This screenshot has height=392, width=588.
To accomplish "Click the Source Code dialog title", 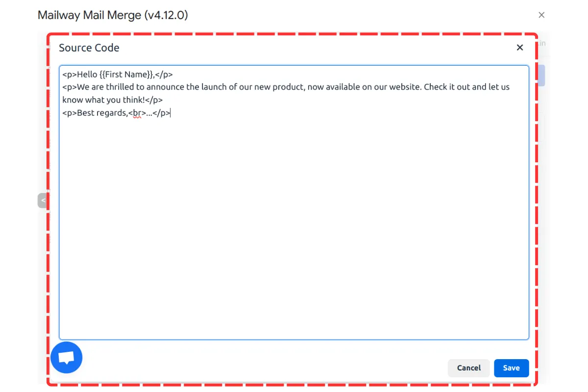I will point(89,48).
